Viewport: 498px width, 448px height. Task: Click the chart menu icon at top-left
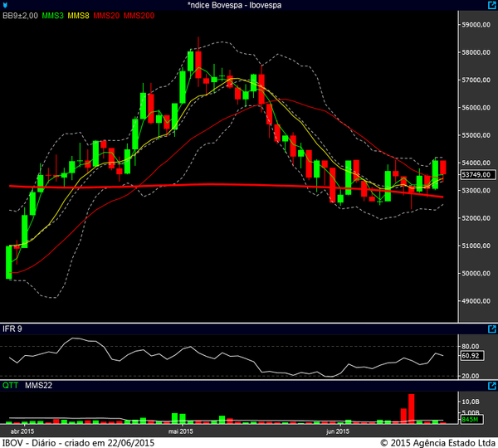tap(5, 6)
